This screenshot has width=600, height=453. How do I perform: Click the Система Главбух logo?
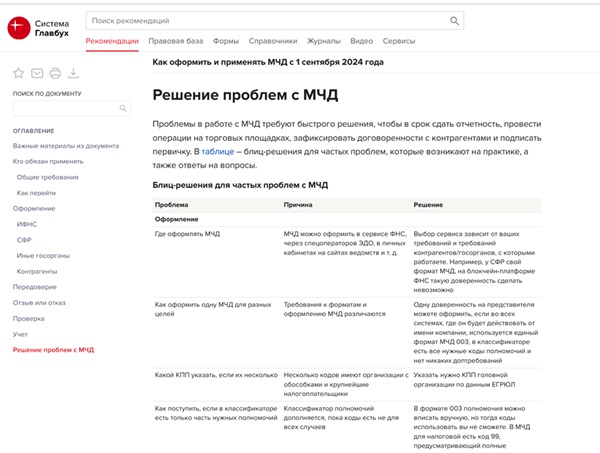pyautogui.click(x=41, y=29)
